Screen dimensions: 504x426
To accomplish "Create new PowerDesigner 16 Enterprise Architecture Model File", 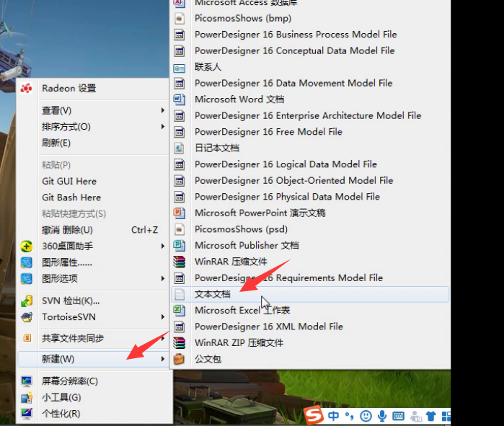I will point(310,115).
